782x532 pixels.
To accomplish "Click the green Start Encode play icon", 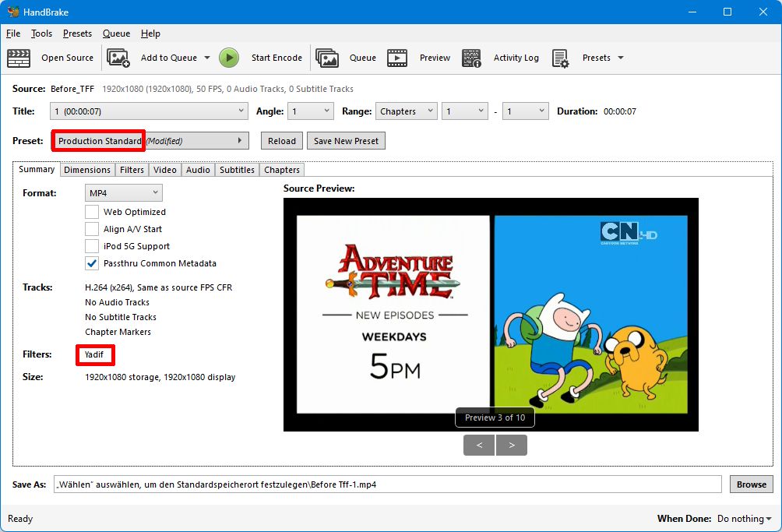I will pyautogui.click(x=229, y=58).
